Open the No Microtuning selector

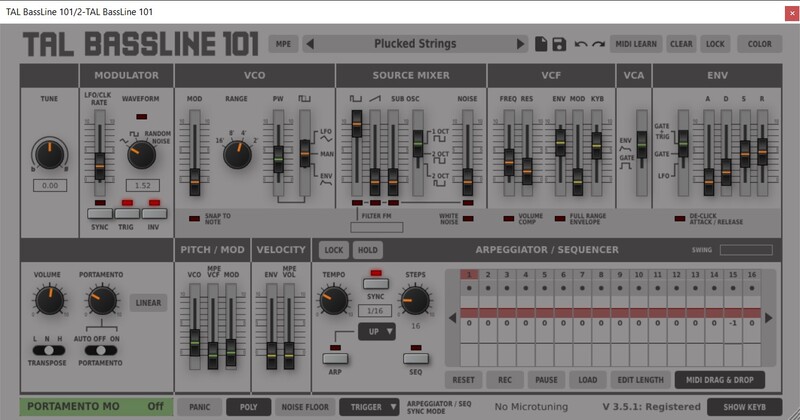click(531, 407)
